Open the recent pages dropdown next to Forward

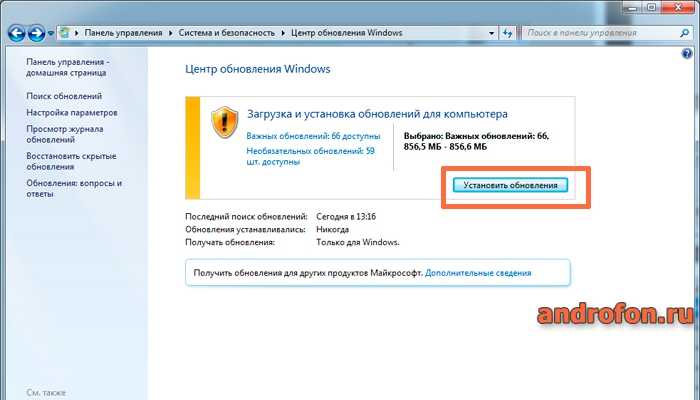coord(50,33)
